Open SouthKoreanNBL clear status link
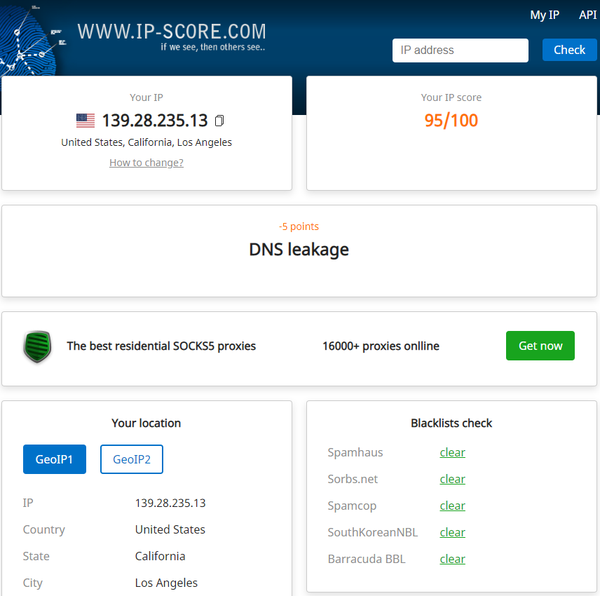 pos(452,532)
